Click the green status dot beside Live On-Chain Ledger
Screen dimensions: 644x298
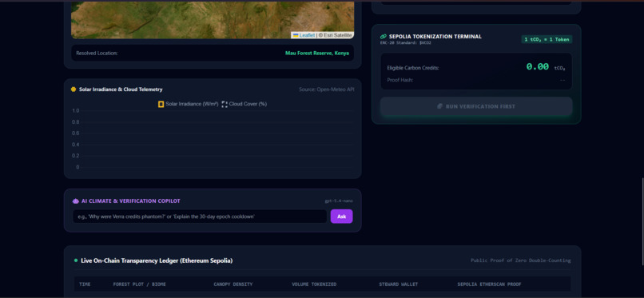click(x=76, y=260)
